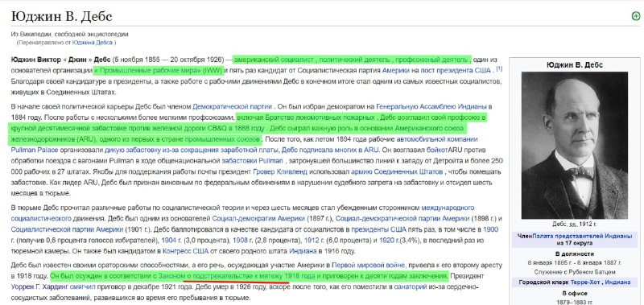This screenshot has height=305, width=644.
Task: Open the portrait photo of Eugene Debs
Action: click(575, 146)
